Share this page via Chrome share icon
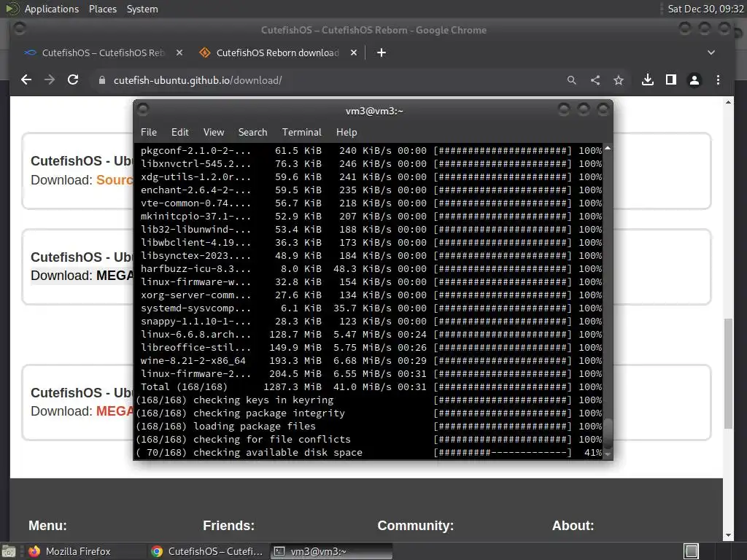 [x=595, y=80]
